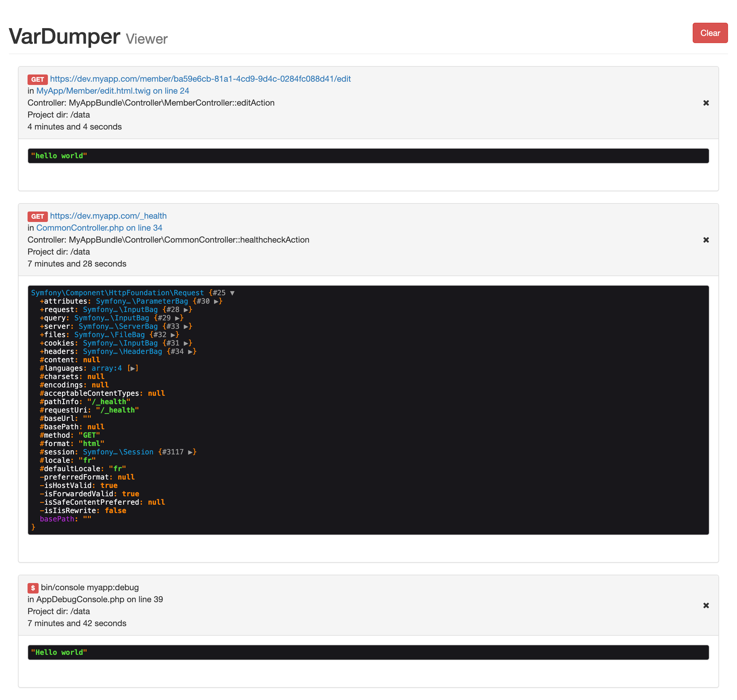Screen dimensions: 737x700
Task: Open edit.html.twig on line 24 link
Action: pos(112,91)
